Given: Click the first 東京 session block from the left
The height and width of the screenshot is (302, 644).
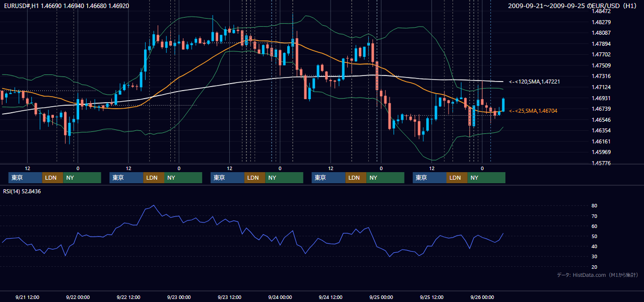Looking at the screenshot, I should click(25, 178).
